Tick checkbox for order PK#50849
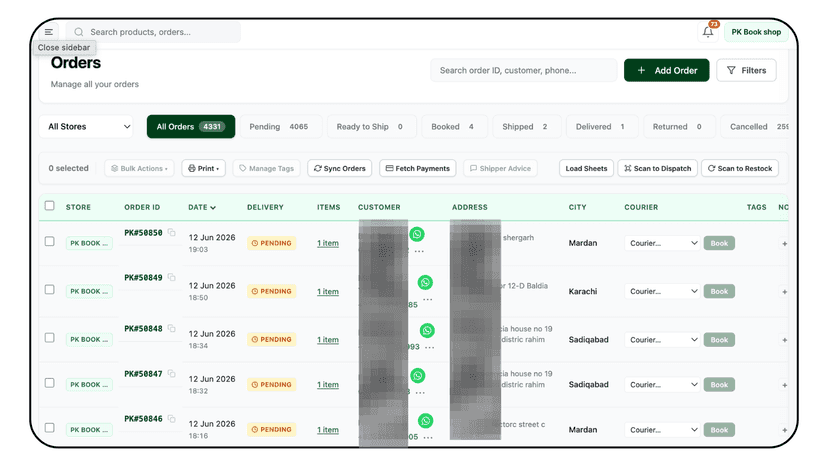The height and width of the screenshot is (466, 828). 50,290
